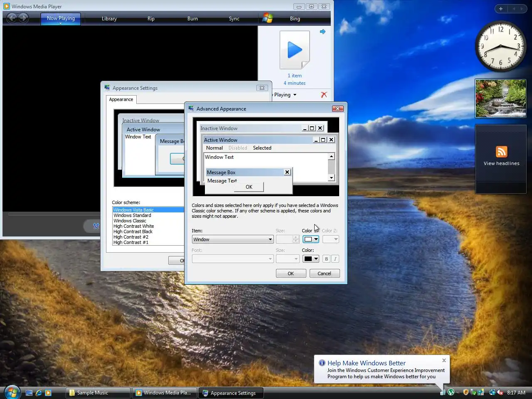Launch Internet Explorer from quick launch

(39, 393)
